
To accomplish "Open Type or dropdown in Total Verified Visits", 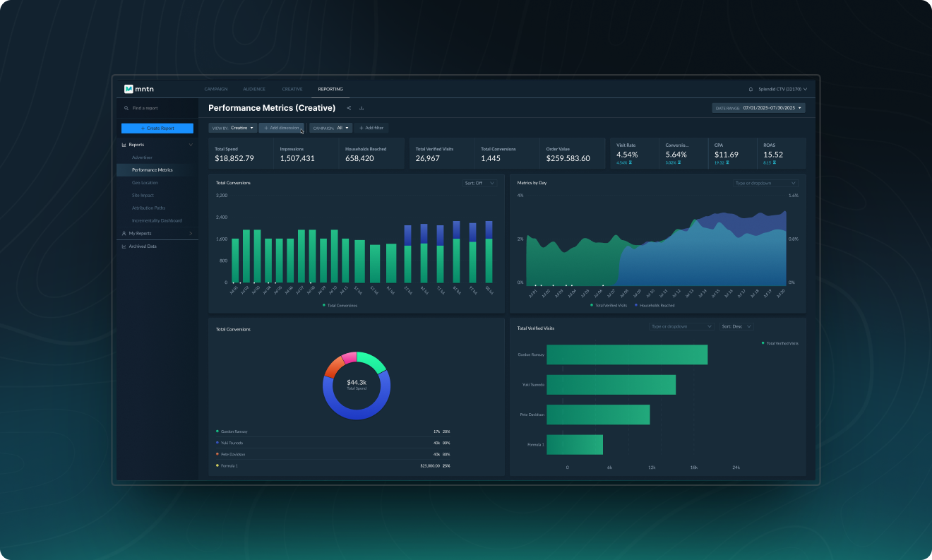I will pyautogui.click(x=681, y=326).
